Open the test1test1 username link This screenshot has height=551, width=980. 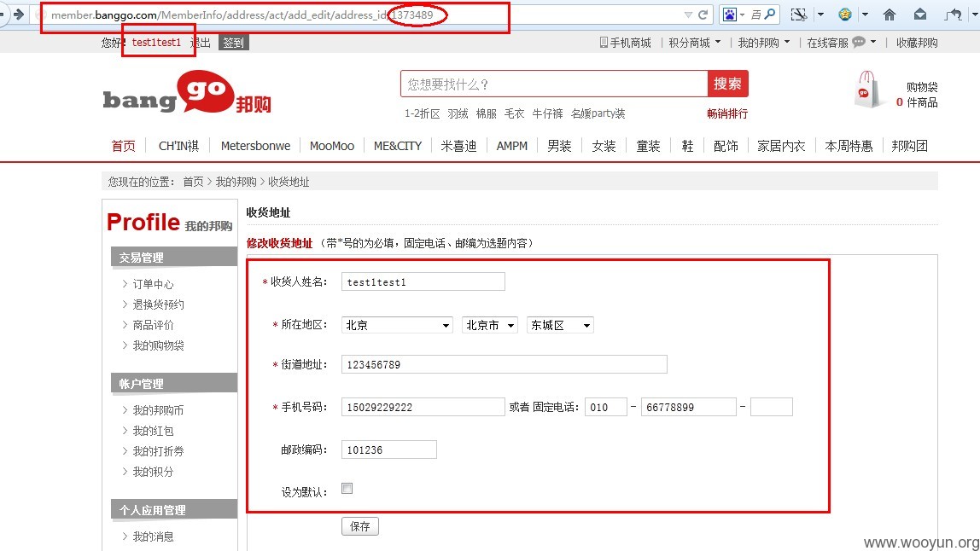[156, 43]
